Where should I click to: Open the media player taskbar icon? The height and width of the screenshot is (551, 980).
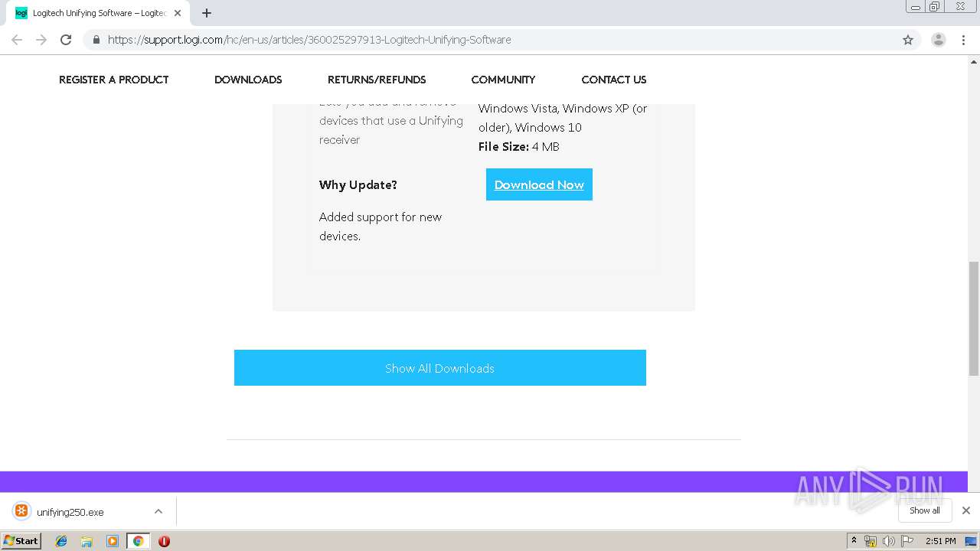pyautogui.click(x=113, y=541)
